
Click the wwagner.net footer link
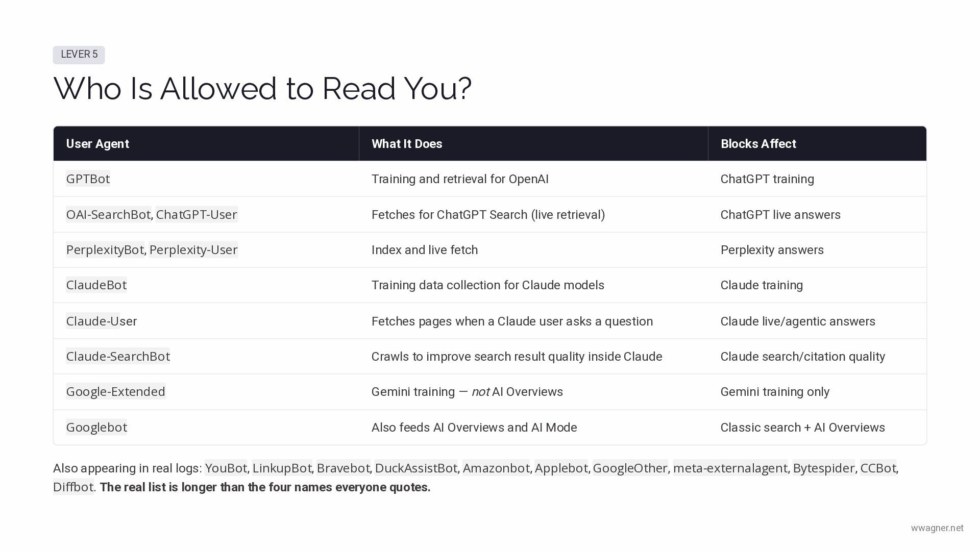937,528
